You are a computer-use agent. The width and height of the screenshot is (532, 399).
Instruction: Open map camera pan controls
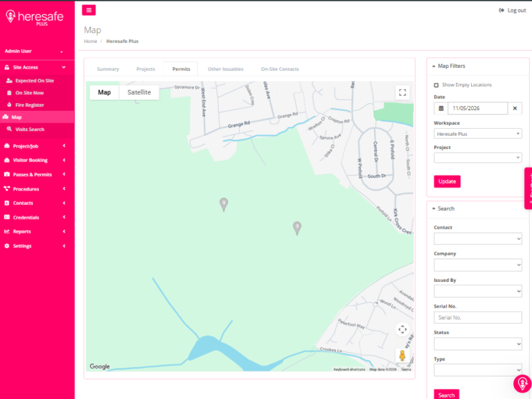coord(402,329)
